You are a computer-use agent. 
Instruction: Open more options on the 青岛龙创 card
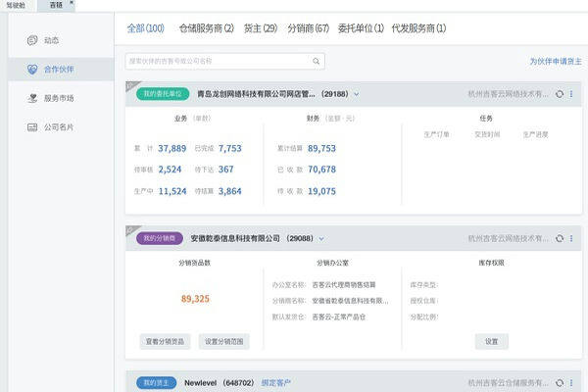point(571,94)
